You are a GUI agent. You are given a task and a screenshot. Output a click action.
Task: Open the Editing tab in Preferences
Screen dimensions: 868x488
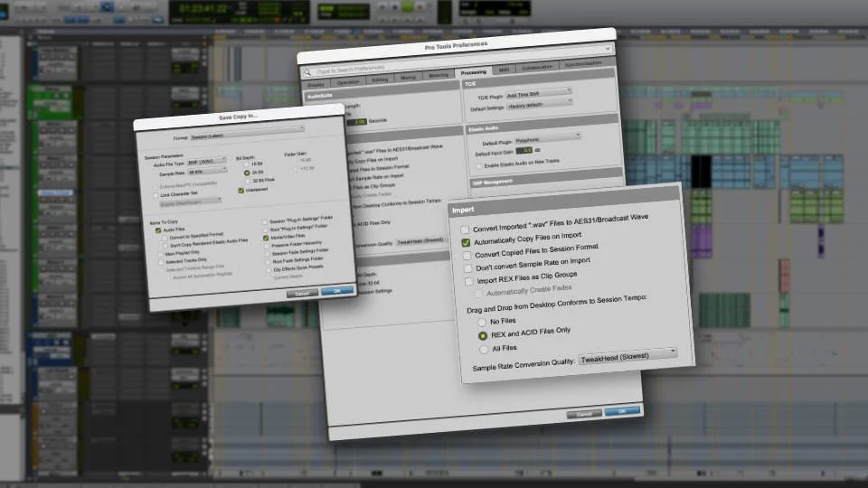[380, 80]
